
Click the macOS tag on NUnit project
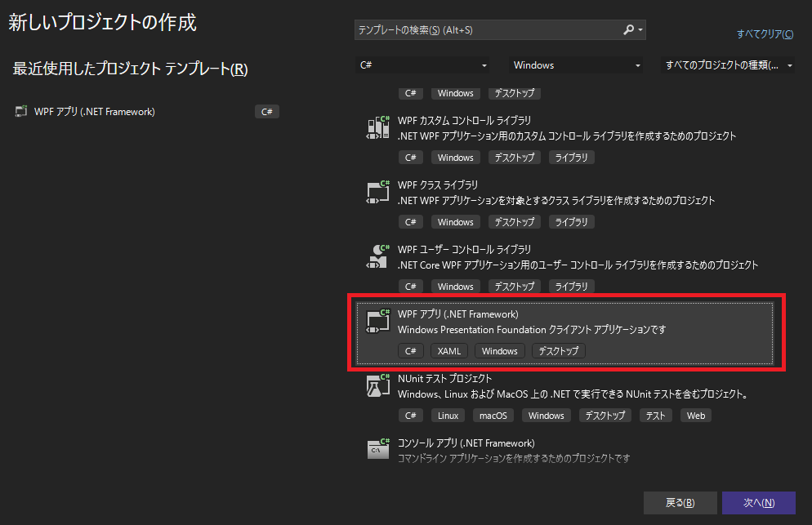[x=493, y=416]
